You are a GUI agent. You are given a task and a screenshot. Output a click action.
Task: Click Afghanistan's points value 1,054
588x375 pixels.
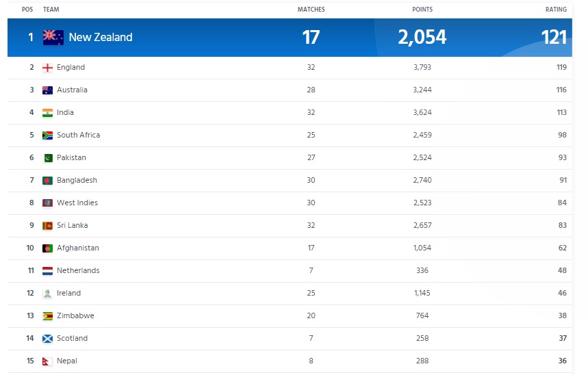[422, 248]
